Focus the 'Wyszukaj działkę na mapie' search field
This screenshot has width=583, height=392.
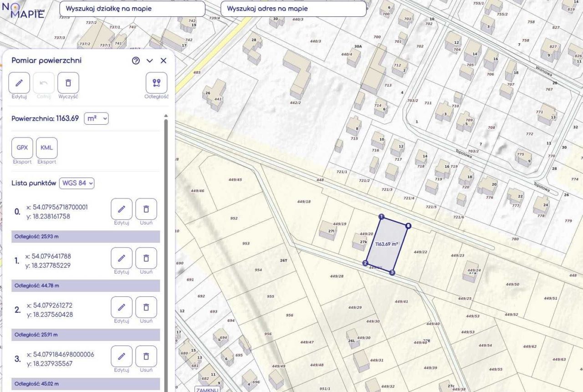132,9
